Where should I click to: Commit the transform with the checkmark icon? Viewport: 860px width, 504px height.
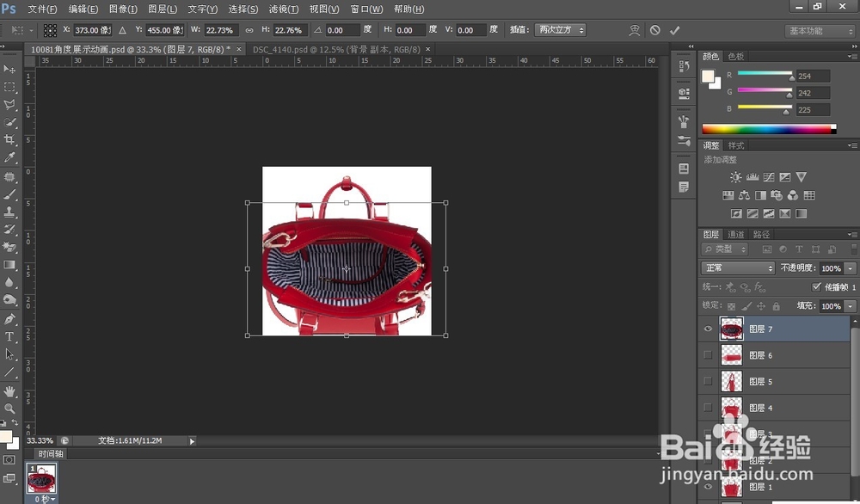pos(674,30)
